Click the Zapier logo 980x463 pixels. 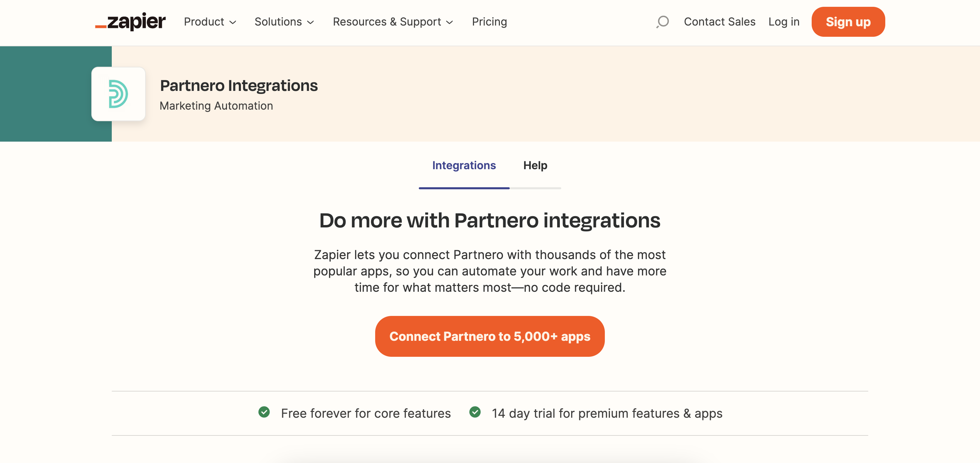[131, 21]
